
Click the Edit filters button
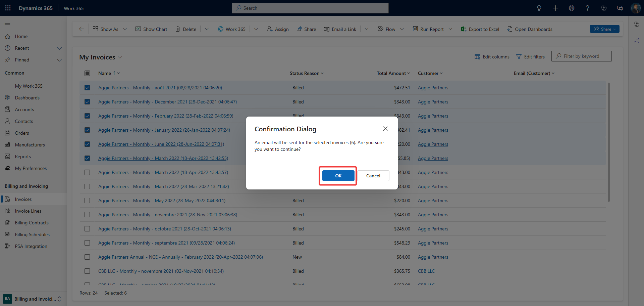click(x=530, y=57)
